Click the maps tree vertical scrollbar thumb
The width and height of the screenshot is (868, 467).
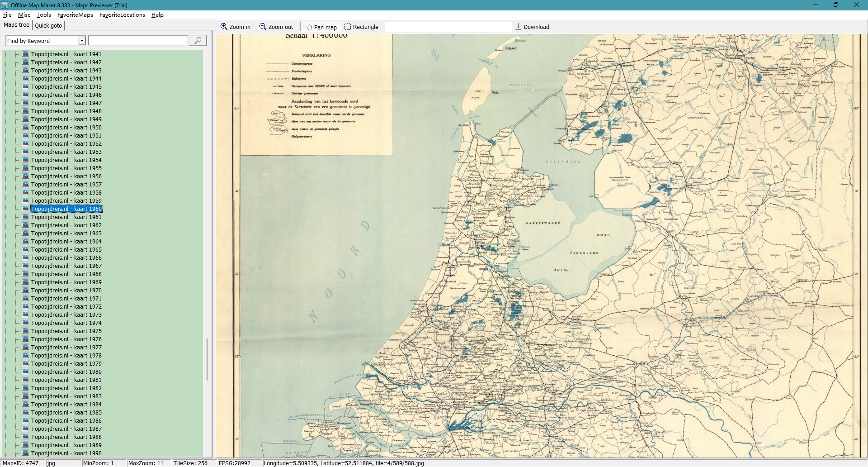[x=207, y=360]
